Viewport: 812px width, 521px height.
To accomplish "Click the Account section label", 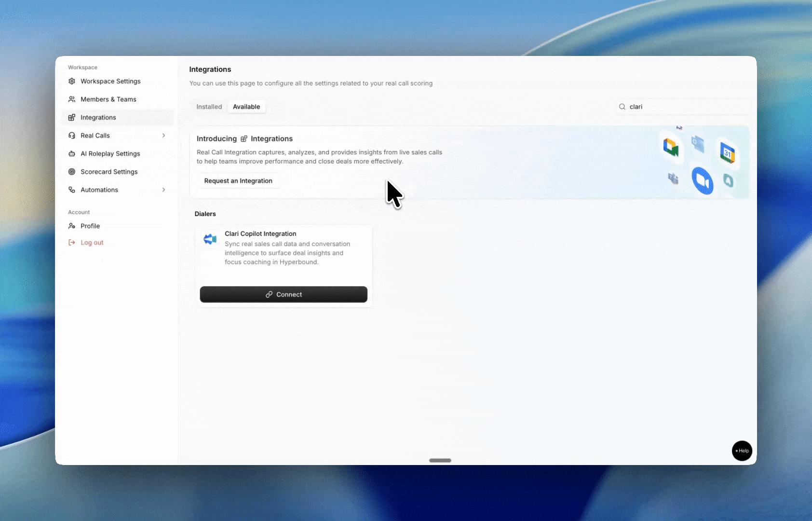I will 79,212.
